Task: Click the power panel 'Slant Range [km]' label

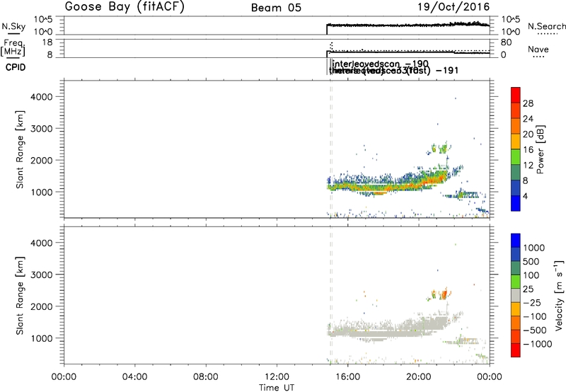Action: [x=20, y=149]
